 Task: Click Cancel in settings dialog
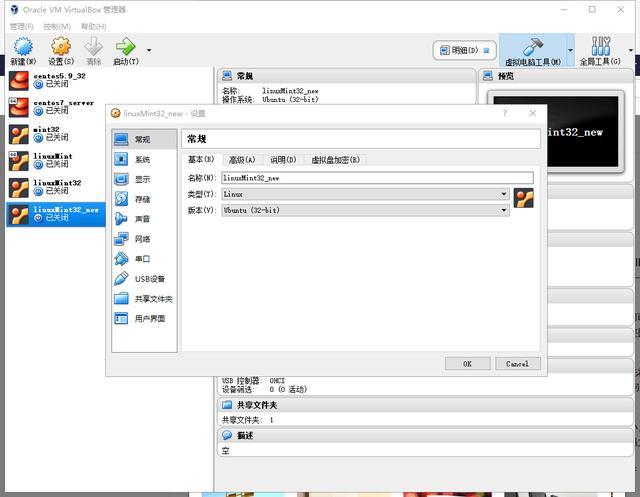coord(518,364)
